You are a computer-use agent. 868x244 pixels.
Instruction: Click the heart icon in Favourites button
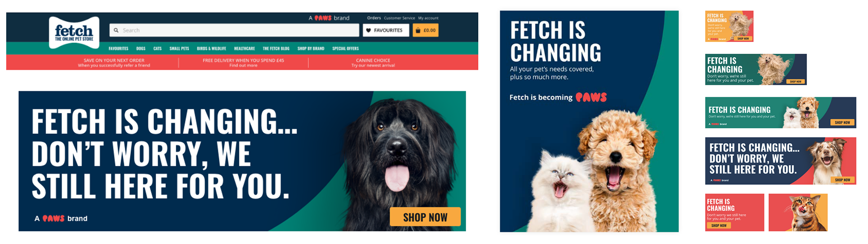(368, 30)
